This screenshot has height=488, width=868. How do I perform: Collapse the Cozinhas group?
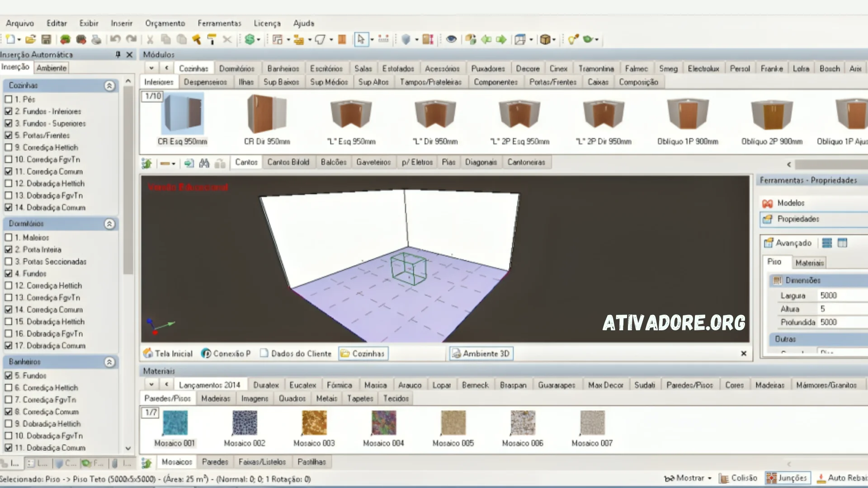(109, 86)
